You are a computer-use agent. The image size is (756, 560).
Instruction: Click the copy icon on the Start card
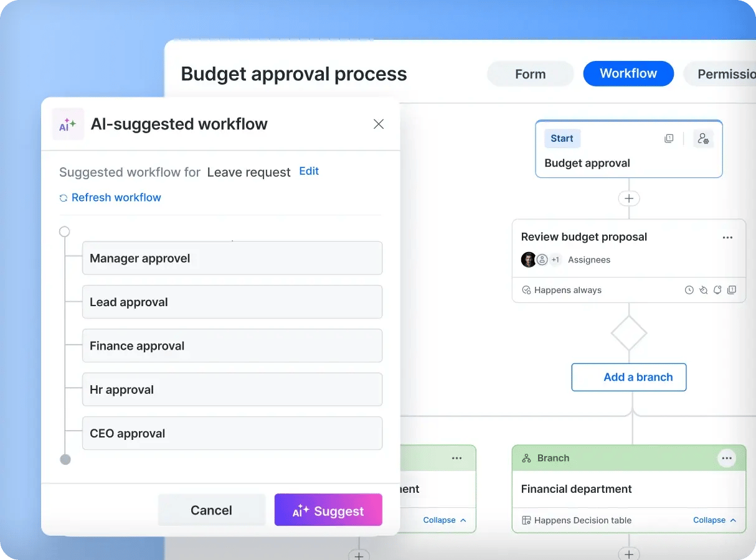click(669, 138)
